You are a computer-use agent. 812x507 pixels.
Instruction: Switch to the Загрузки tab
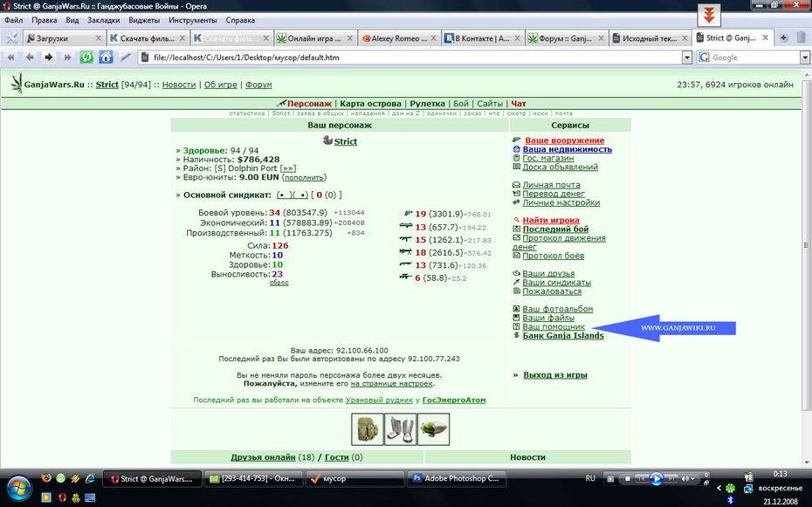65,38
